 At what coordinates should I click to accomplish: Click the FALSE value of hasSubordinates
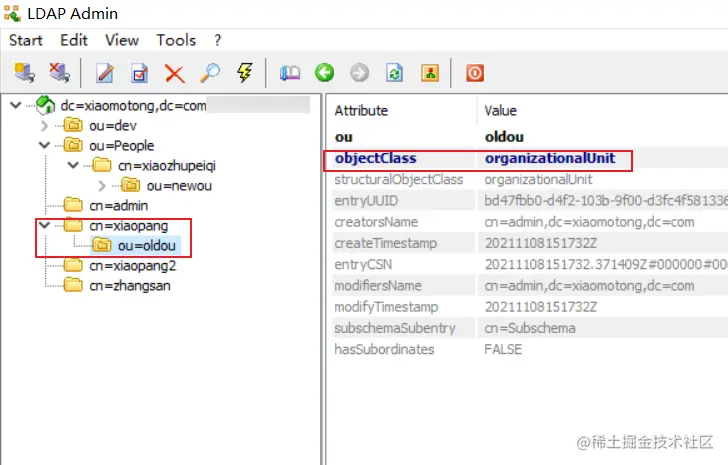(503, 349)
